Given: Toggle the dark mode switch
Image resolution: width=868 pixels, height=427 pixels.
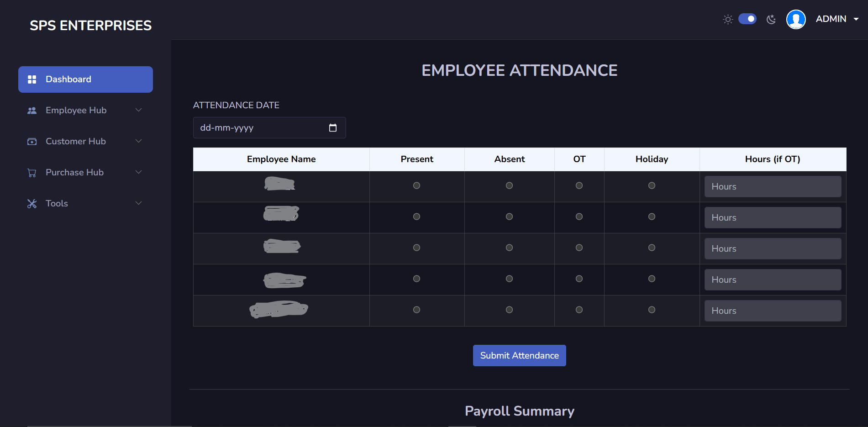Looking at the screenshot, I should pyautogui.click(x=747, y=19).
